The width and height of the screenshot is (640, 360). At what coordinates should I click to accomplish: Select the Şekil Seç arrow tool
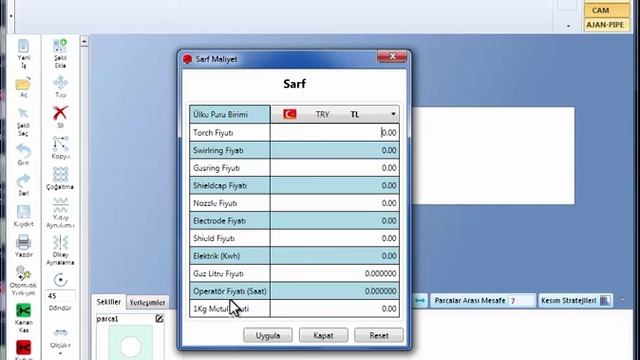[x=23, y=113]
